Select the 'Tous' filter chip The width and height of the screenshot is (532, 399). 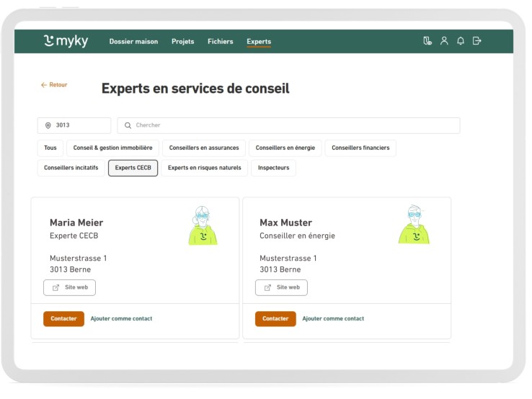(50, 148)
